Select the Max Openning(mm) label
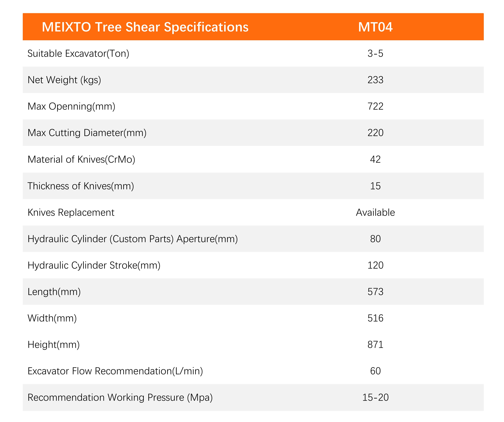The height and width of the screenshot is (422, 504). click(x=71, y=106)
